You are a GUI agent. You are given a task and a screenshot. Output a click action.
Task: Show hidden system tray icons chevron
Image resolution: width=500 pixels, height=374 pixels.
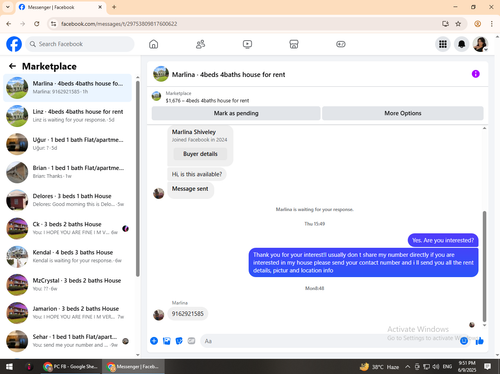click(407, 367)
